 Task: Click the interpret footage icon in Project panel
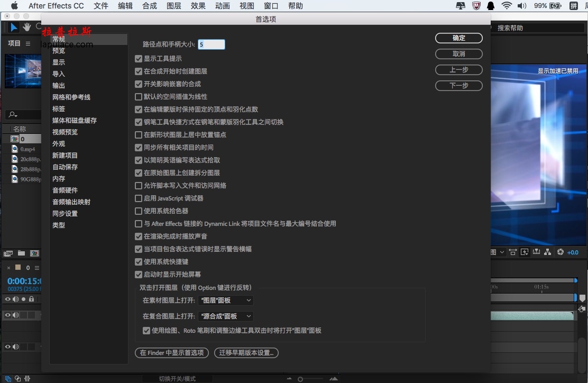click(8, 253)
